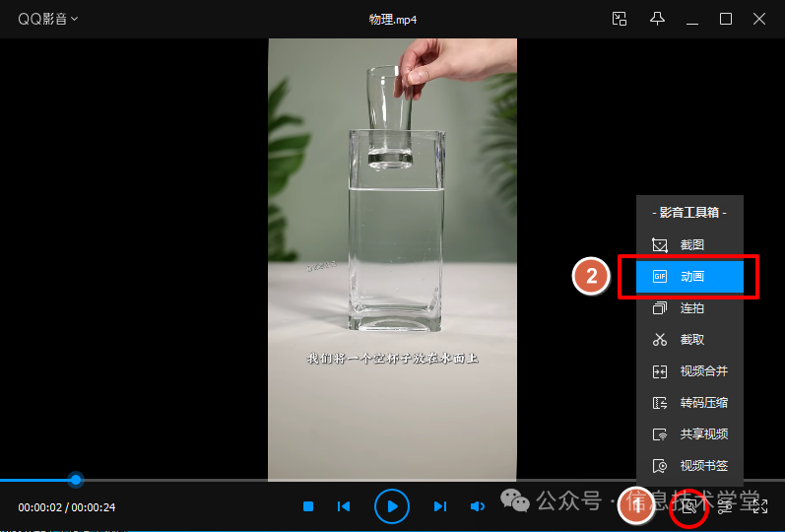Select 截图 screenshot from the toolbox
Screen dimensions: 785x532
(690, 244)
